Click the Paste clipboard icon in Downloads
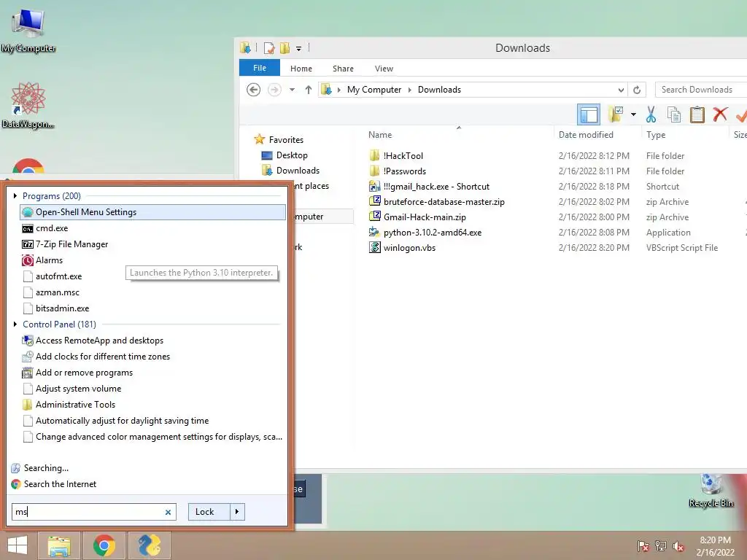The width and height of the screenshot is (747, 560). coord(697,114)
